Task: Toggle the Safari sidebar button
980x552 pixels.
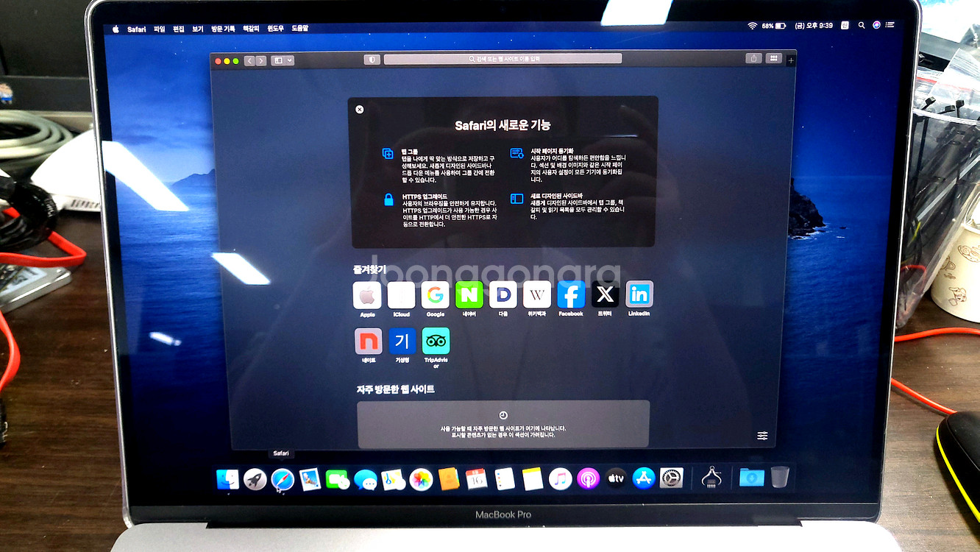Action: click(x=279, y=60)
